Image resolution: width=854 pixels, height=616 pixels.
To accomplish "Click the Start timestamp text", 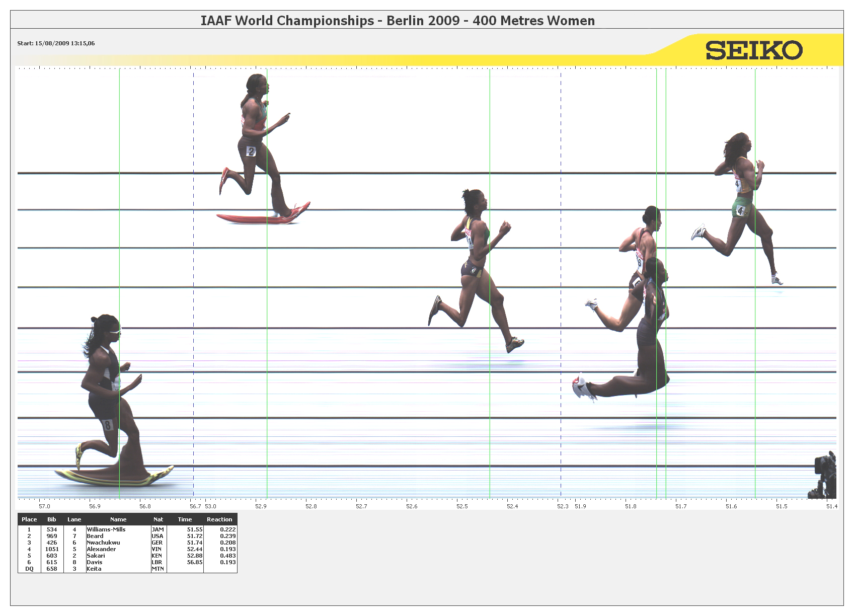I will (x=56, y=43).
